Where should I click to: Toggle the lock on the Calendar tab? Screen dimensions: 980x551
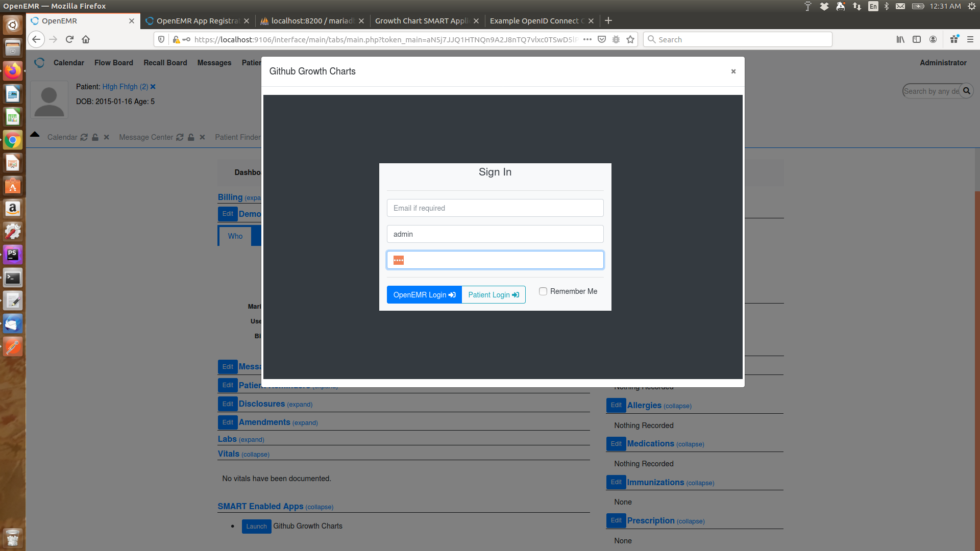coord(95,137)
